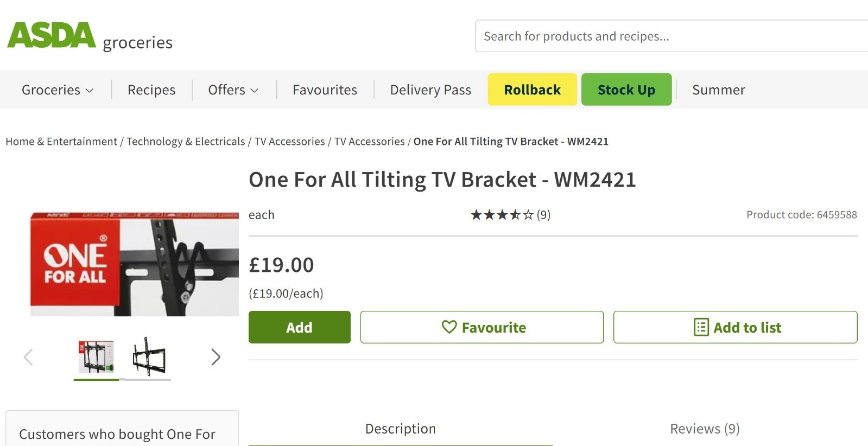Go to previous product image with left arrow

click(29, 357)
